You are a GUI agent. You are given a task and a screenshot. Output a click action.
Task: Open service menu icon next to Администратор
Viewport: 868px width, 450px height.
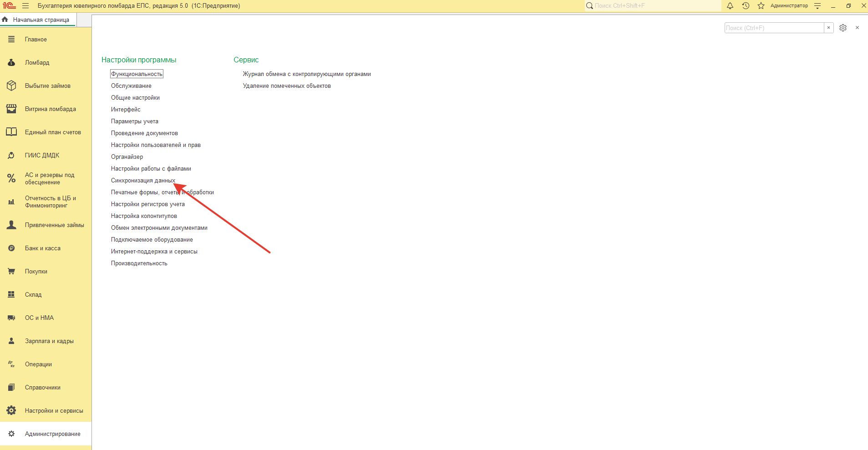[x=817, y=6]
